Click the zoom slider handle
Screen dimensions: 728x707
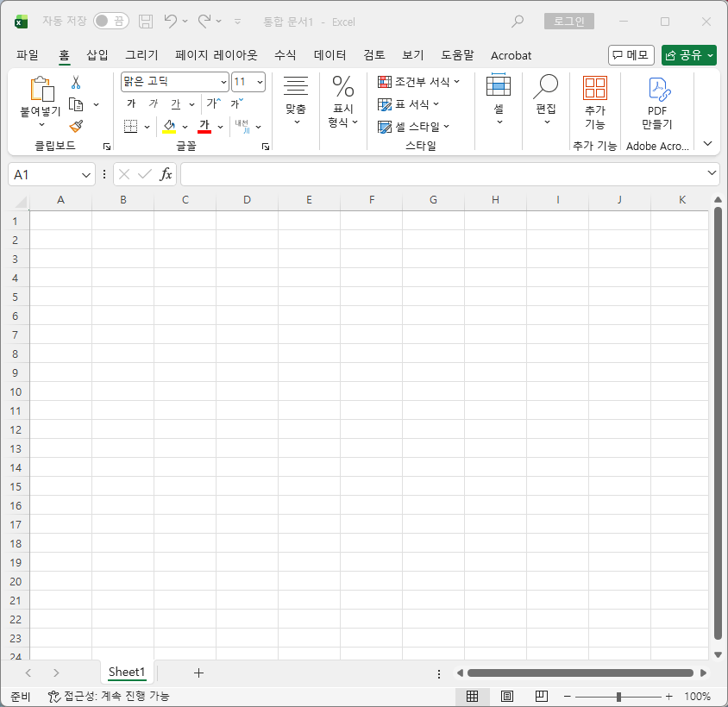(618, 697)
